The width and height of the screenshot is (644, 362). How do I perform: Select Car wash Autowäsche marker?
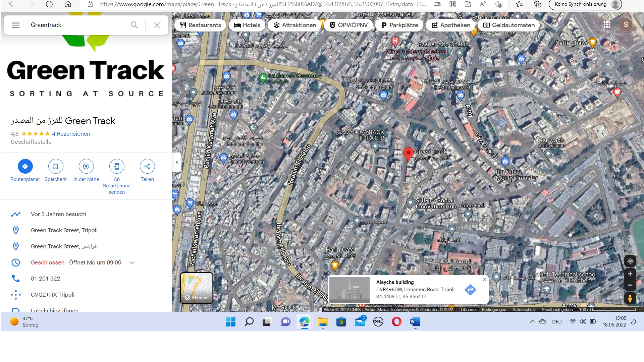[548, 154]
